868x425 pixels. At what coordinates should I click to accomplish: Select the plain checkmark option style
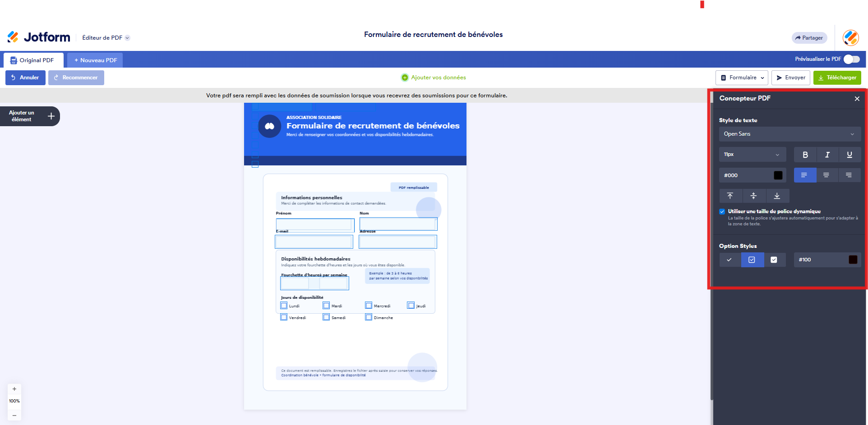click(x=729, y=260)
